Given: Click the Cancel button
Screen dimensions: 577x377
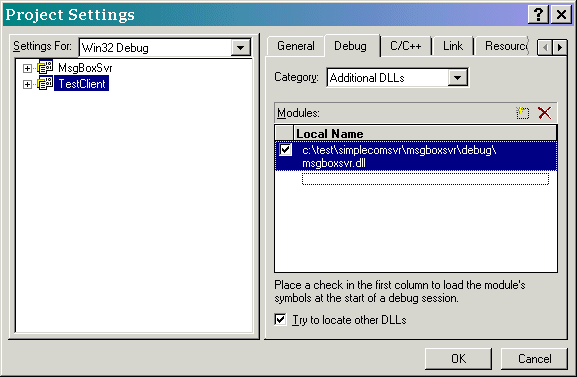Looking at the screenshot, I should tap(534, 359).
